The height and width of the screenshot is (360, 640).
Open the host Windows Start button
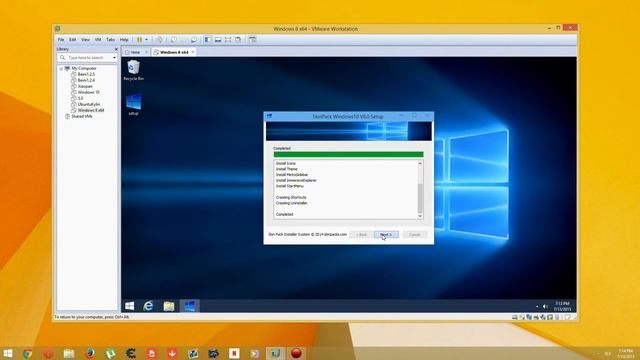7,353
